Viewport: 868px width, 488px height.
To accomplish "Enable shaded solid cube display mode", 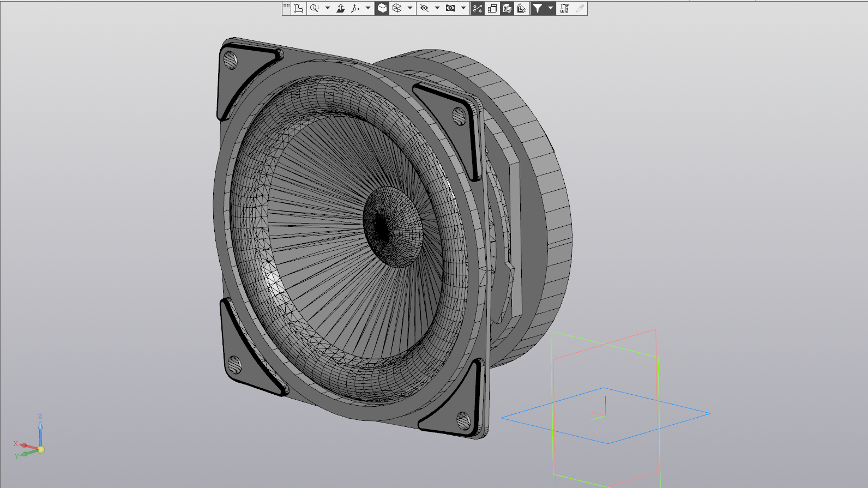I will coord(382,8).
